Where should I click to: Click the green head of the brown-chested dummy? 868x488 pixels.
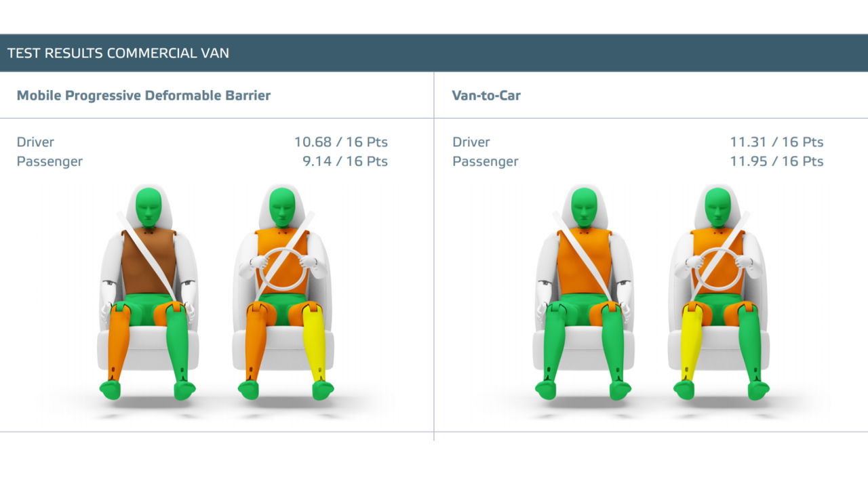pyautogui.click(x=149, y=205)
